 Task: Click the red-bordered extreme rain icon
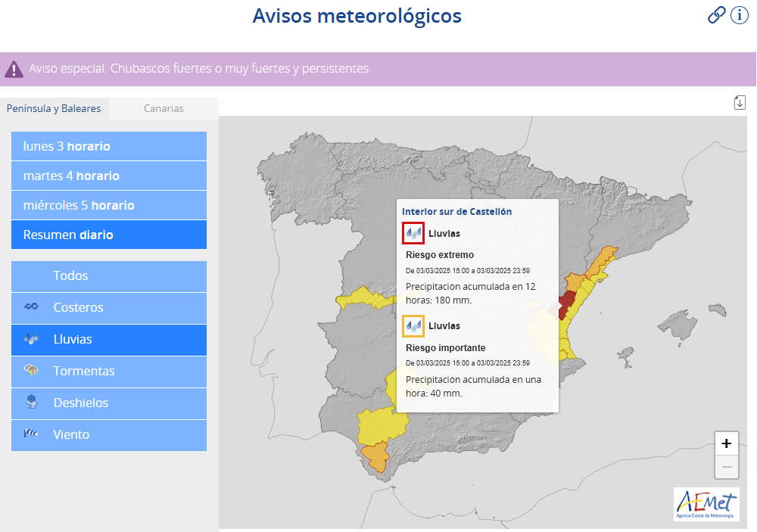click(x=413, y=233)
